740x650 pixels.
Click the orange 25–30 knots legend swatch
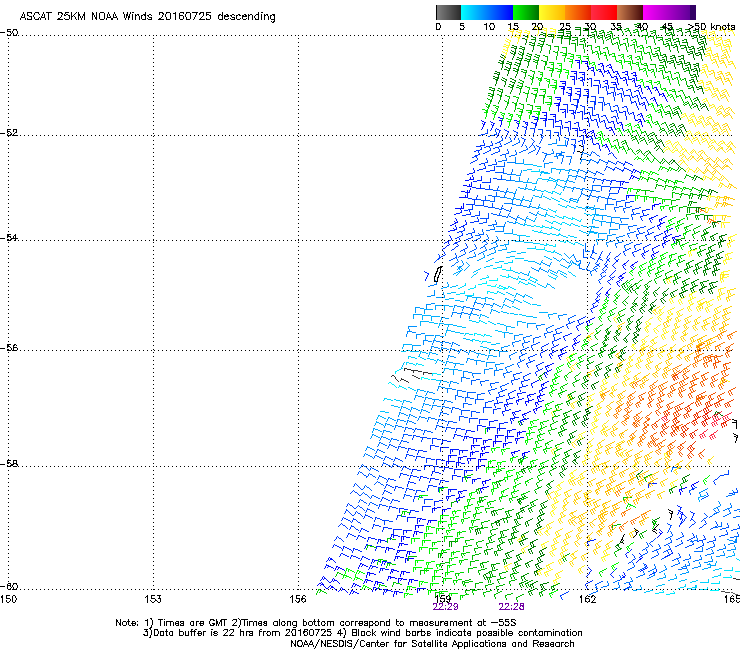pos(578,12)
